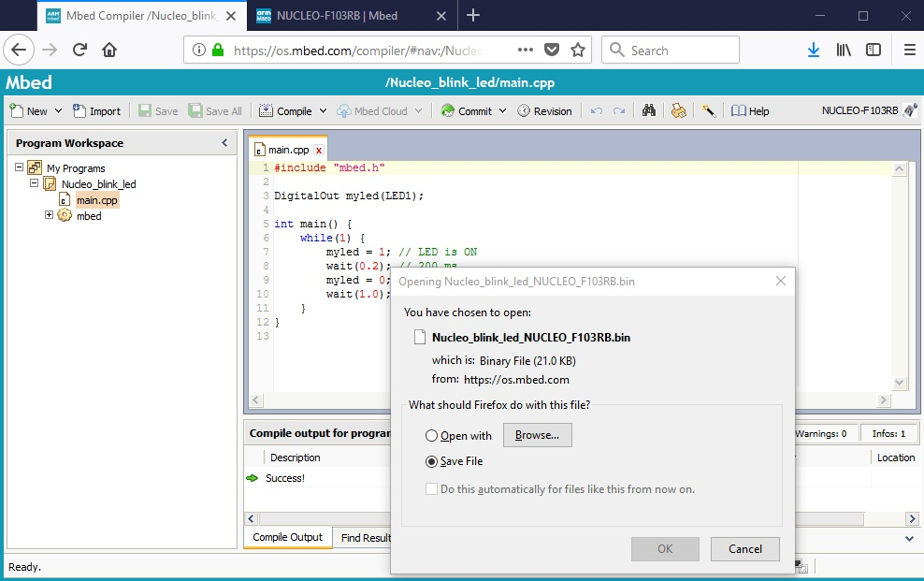
Task: Select the Save File radio option
Action: click(x=431, y=461)
